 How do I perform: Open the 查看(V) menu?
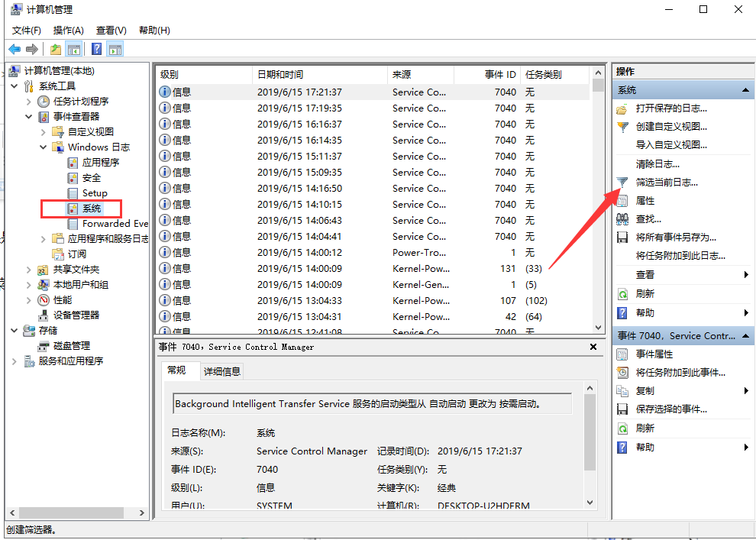(x=109, y=30)
